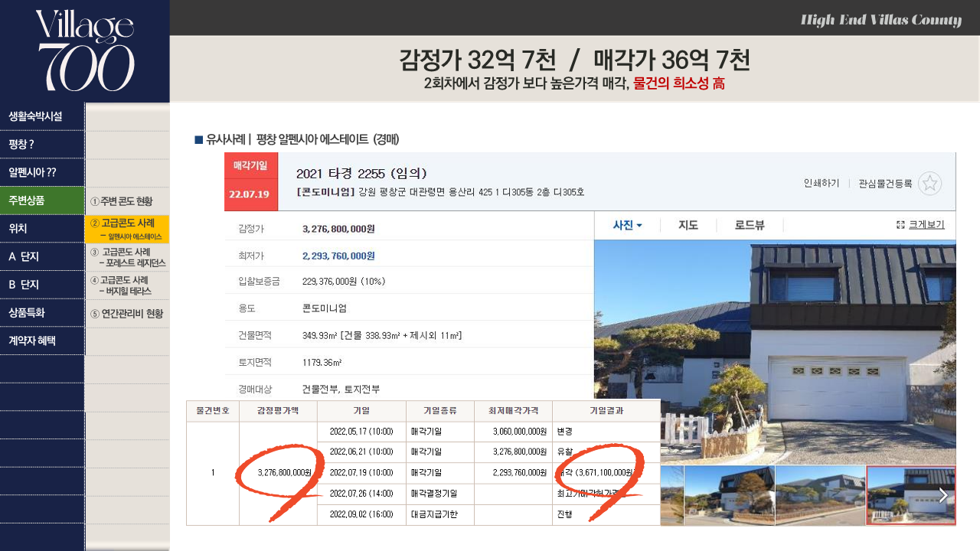Select submenu ③ 포레스트 레지던스 사례

coord(126,257)
